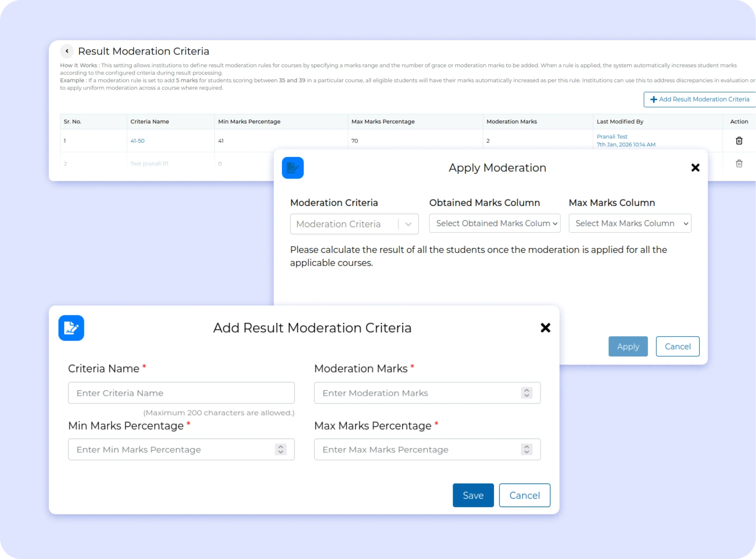Click the Min Marks Percentage spinner control
This screenshot has width=756, height=559.
280,449
